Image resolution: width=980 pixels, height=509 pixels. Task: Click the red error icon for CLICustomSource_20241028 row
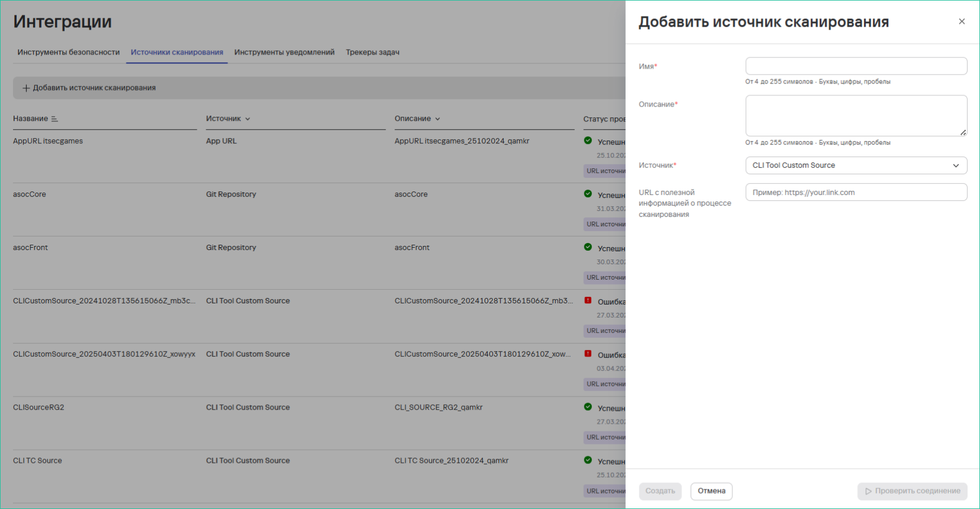pyautogui.click(x=588, y=300)
